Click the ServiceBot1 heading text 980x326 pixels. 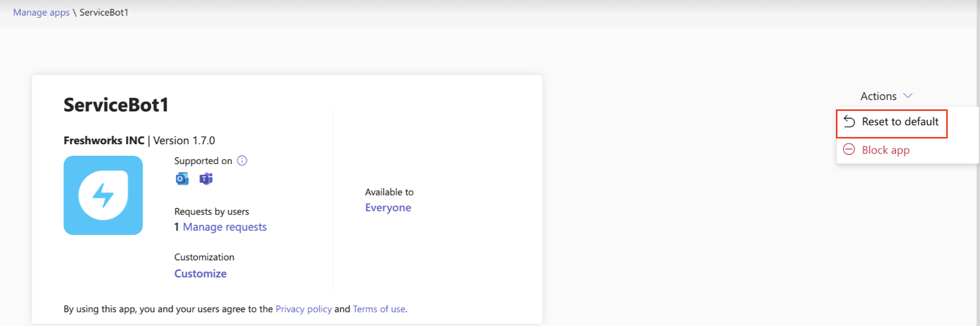116,105
